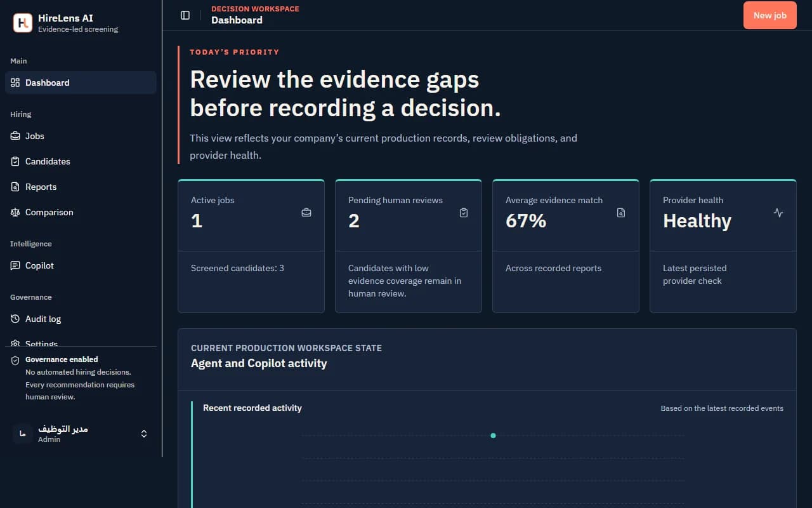Open Reports from the sidebar

click(x=81, y=187)
